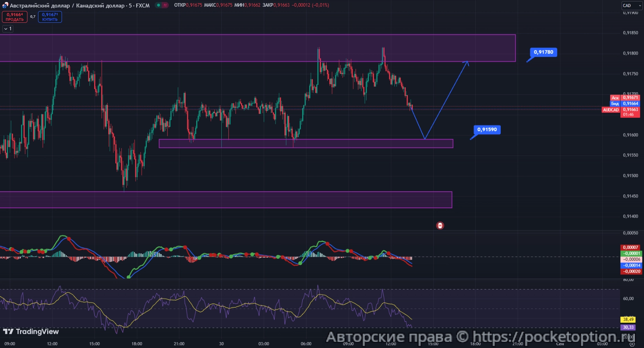Click the blue forecast arrow tip

click(467, 62)
